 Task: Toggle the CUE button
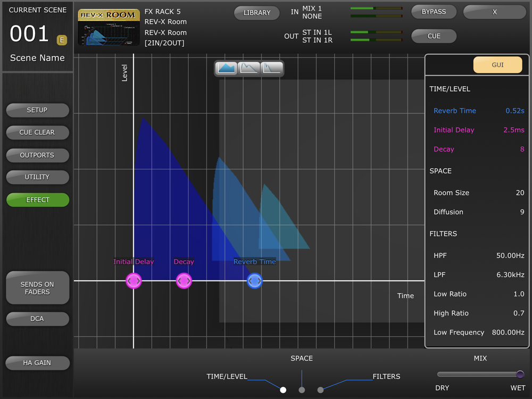point(434,36)
